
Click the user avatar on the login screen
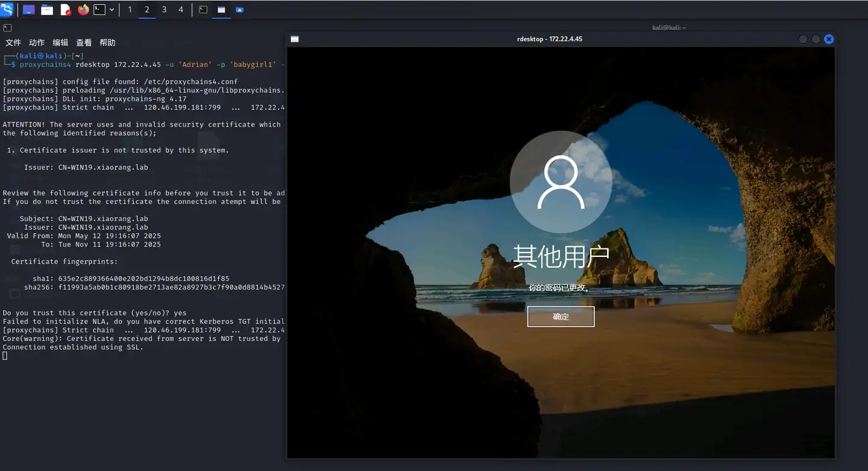561,182
